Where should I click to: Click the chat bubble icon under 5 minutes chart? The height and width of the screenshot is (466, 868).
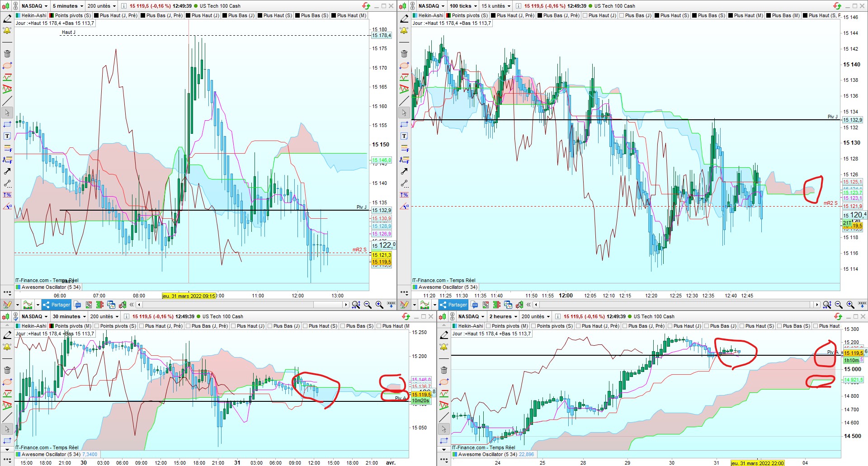tap(77, 305)
